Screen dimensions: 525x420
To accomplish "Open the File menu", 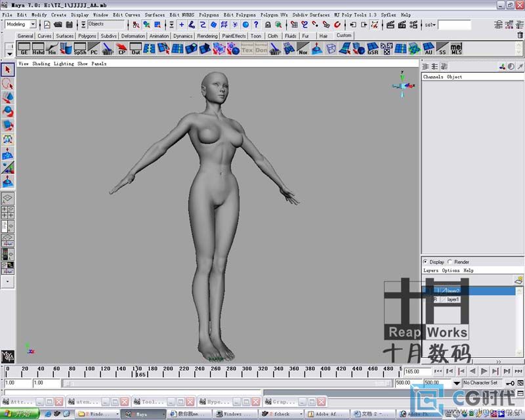I will click(7, 14).
